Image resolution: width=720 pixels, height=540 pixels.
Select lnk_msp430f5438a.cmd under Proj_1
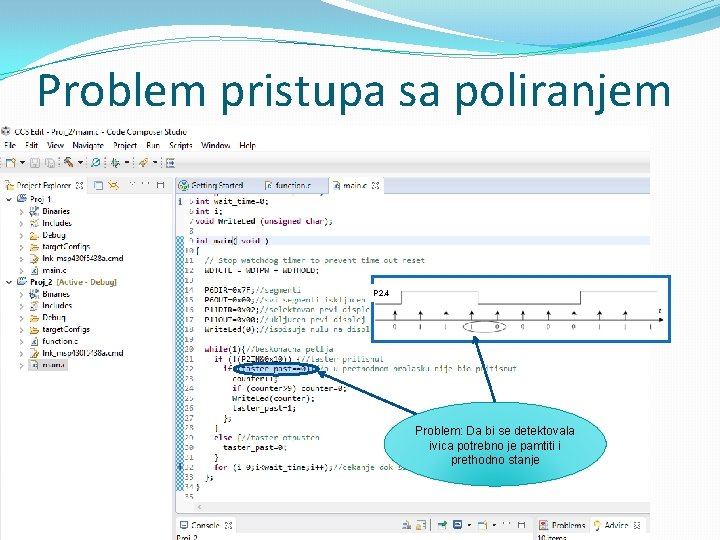click(x=83, y=259)
